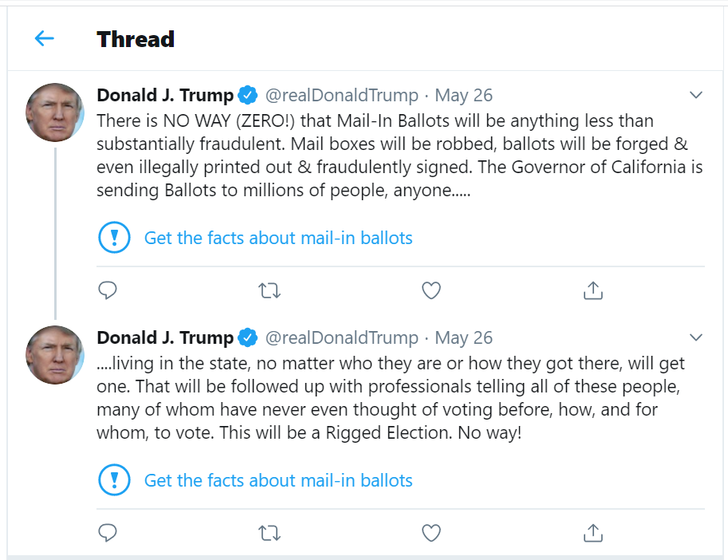Reply to the second tweet
728x560 pixels.
pyautogui.click(x=108, y=533)
